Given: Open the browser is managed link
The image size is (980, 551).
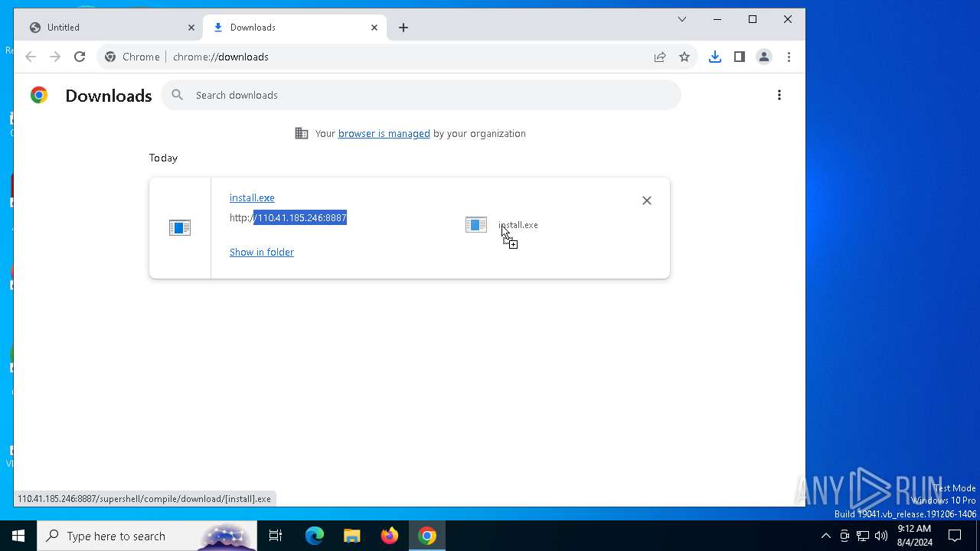Looking at the screenshot, I should pos(384,133).
